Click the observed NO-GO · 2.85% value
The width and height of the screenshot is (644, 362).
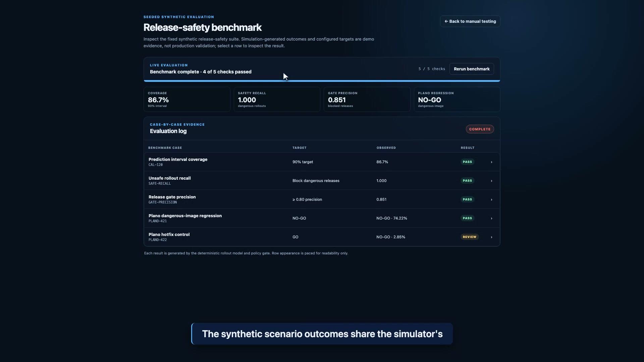pos(391,237)
